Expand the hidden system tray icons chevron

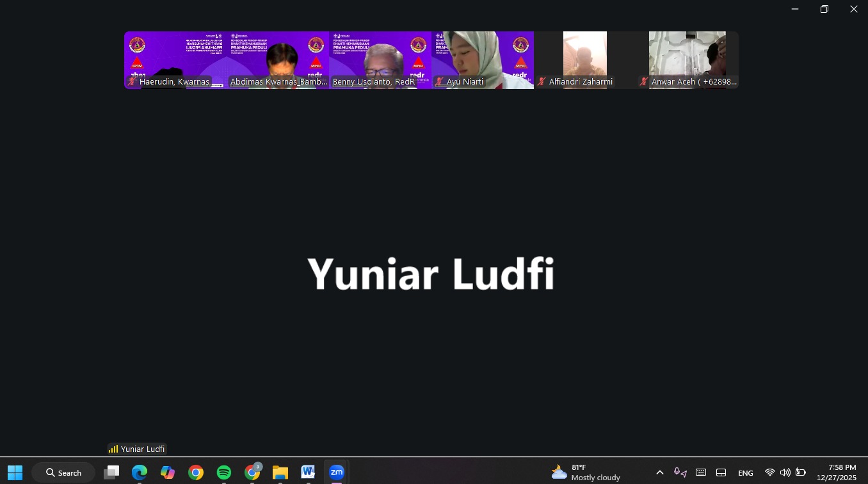click(x=660, y=472)
